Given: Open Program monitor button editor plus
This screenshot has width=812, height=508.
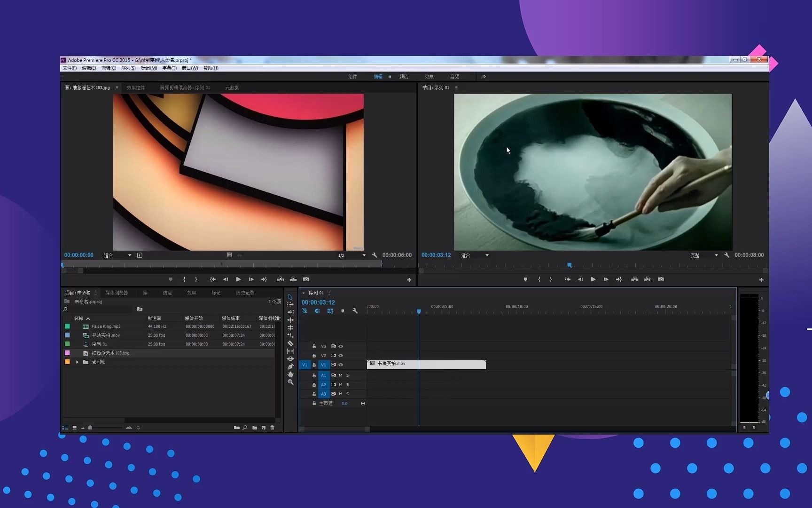Looking at the screenshot, I should tap(761, 280).
